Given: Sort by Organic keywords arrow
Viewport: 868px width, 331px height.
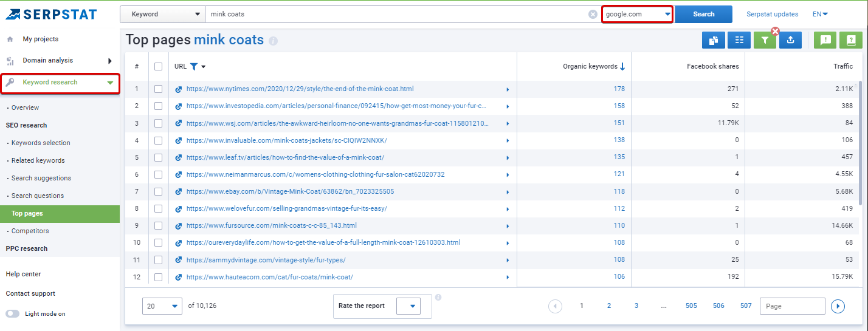Looking at the screenshot, I should (622, 66).
